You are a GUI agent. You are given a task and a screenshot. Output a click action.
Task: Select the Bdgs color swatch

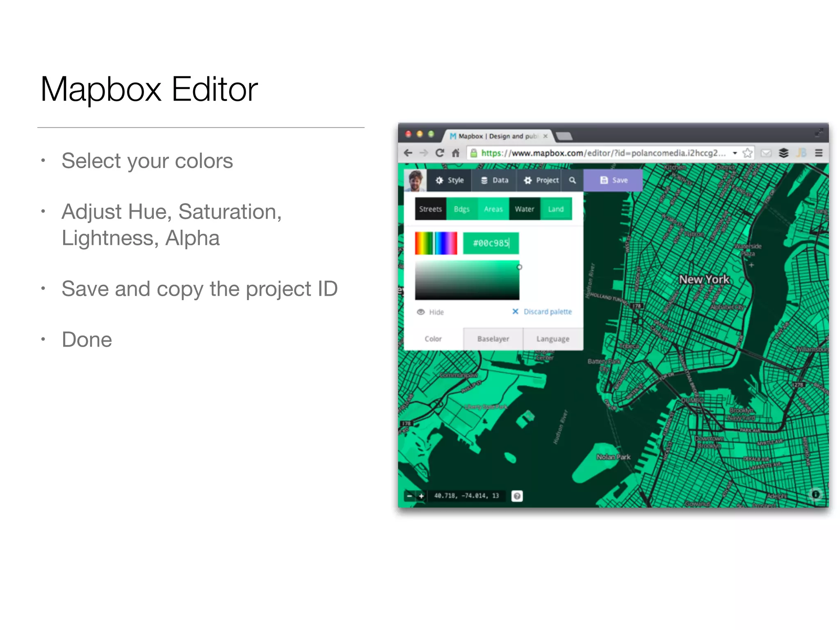pyautogui.click(x=462, y=209)
